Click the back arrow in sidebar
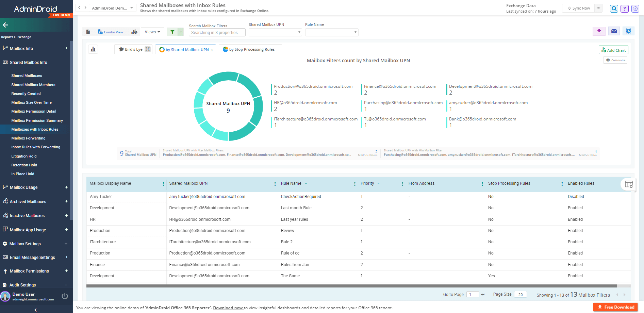Viewport: 644px width, 313px height. pos(5,25)
